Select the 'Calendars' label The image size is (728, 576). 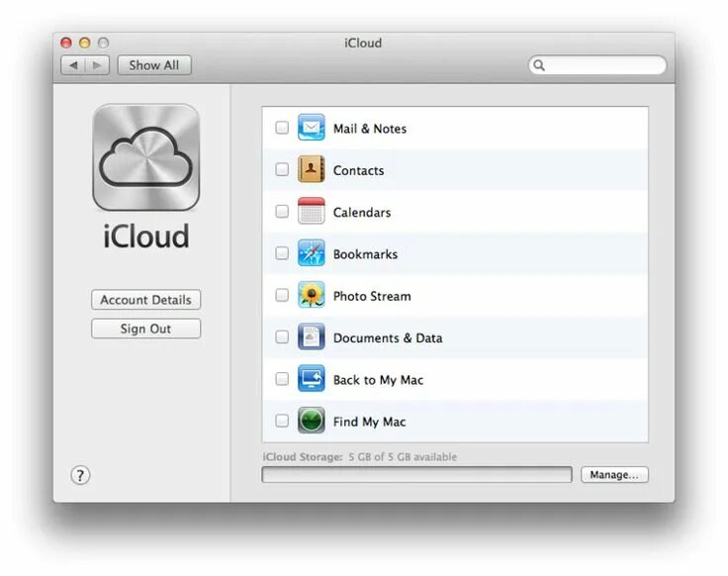pyautogui.click(x=362, y=212)
